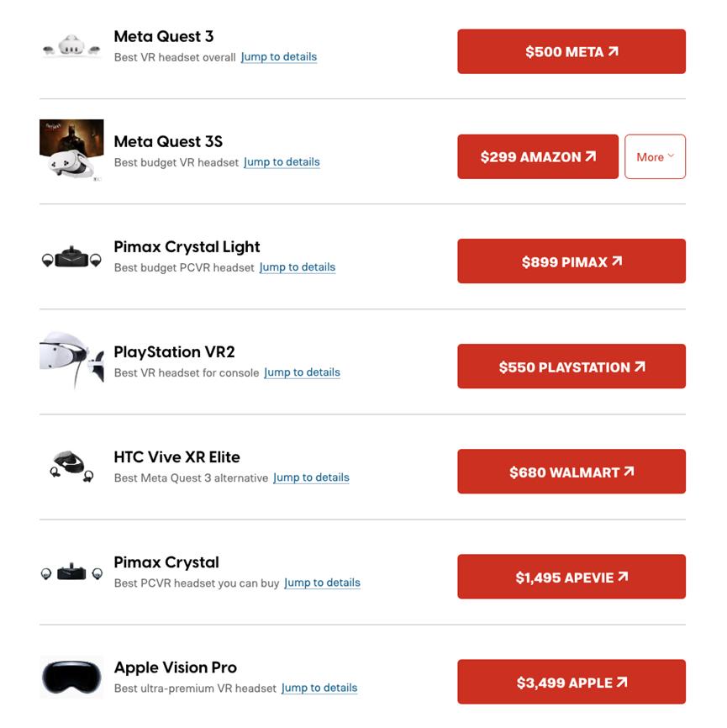The height and width of the screenshot is (728, 727).
Task: Expand the More dropdown for Quest 3S
Action: (x=655, y=157)
